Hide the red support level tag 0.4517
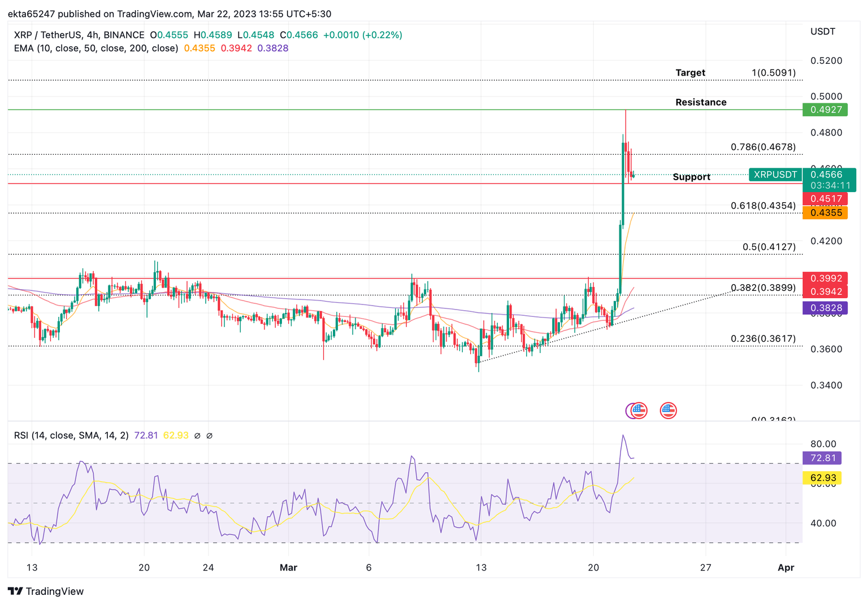This screenshot has width=868, height=605. (x=824, y=198)
